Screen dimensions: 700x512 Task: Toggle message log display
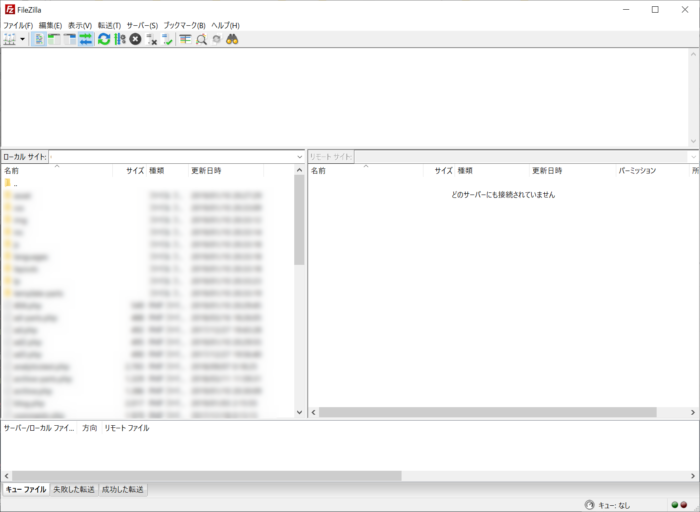(39, 39)
